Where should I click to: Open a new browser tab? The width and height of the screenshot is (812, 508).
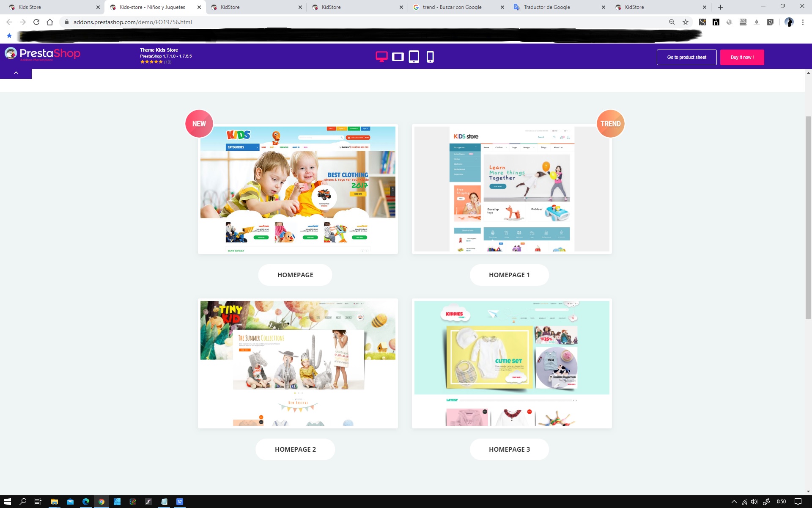tap(720, 7)
